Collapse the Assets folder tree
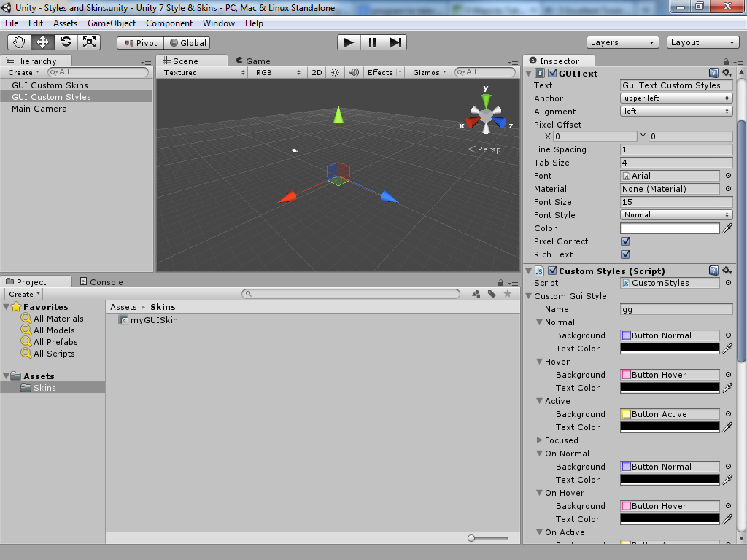 point(6,376)
